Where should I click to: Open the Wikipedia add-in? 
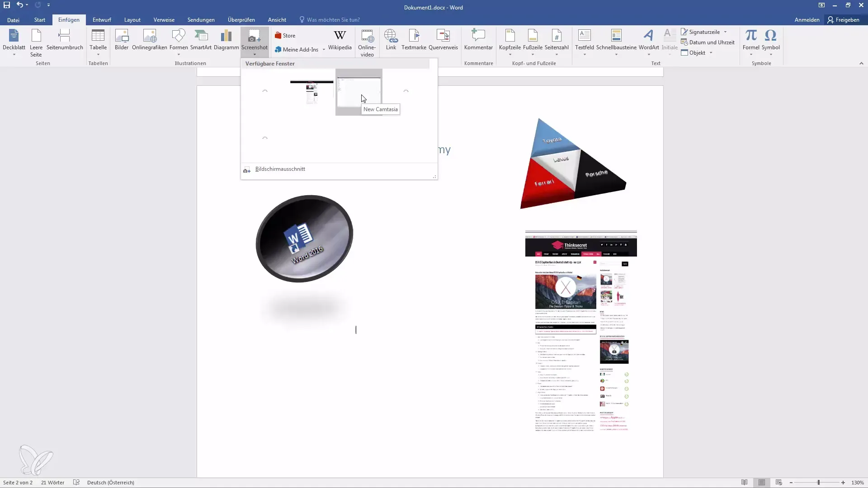tap(340, 40)
